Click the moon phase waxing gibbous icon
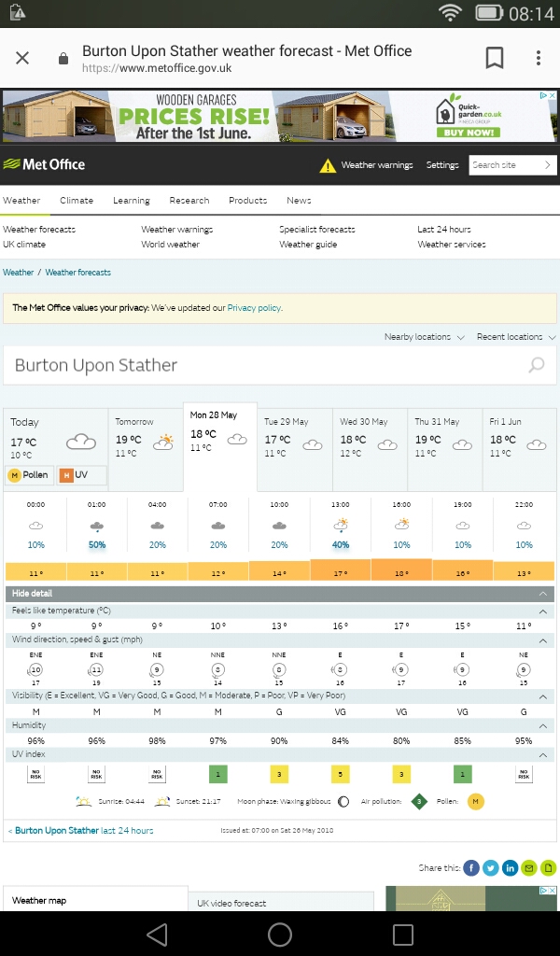 [343, 802]
